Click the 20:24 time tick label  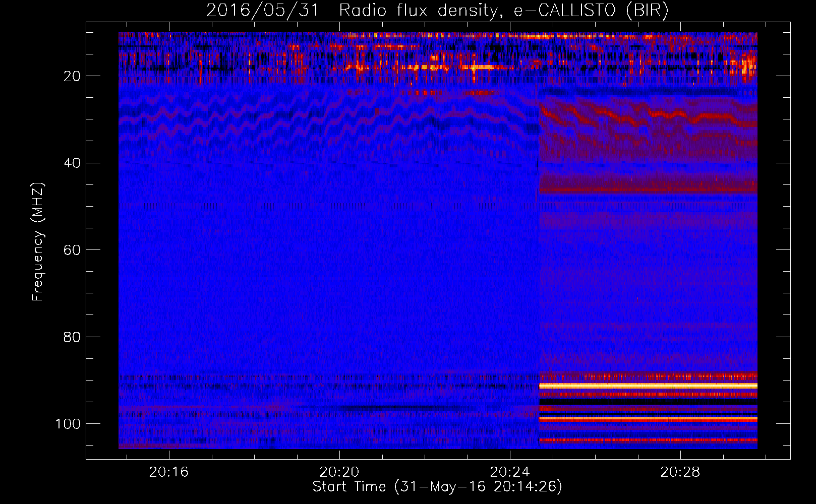click(509, 472)
